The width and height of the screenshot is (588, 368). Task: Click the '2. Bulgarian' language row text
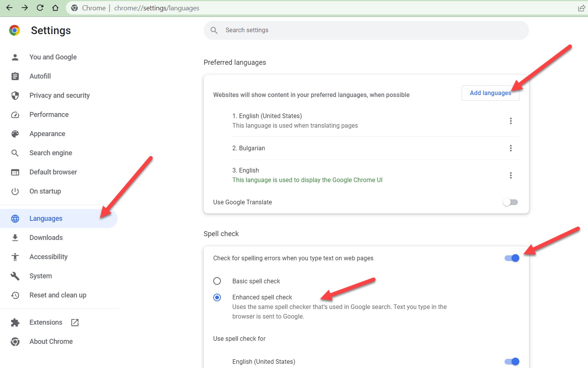tap(248, 148)
